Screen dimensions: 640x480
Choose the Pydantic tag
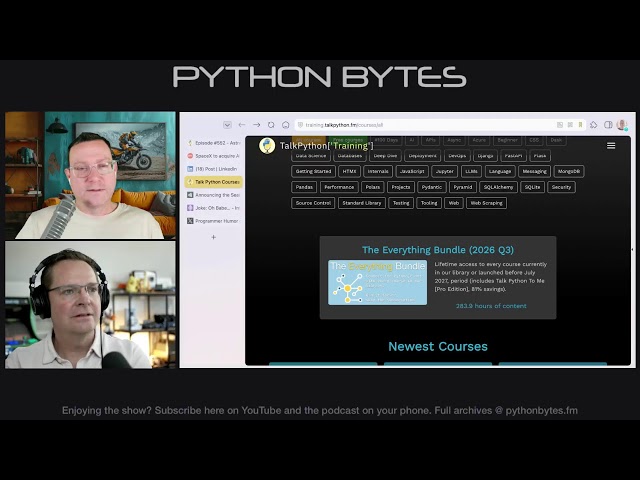432,187
